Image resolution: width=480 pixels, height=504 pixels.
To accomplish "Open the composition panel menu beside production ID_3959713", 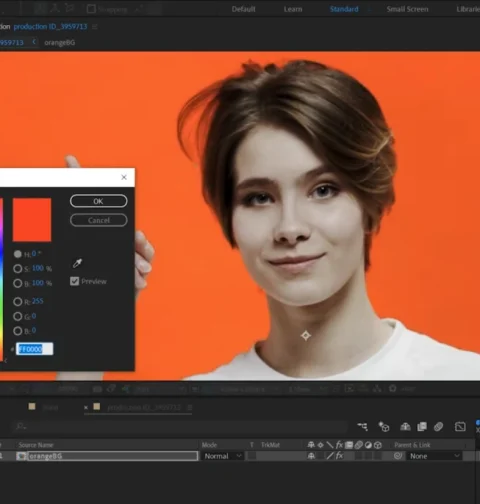I will 95,27.
